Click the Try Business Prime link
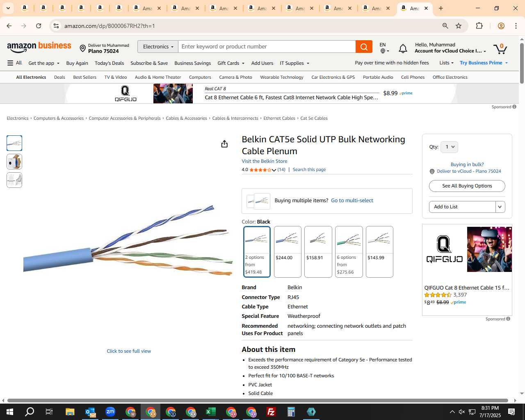 (484, 63)
